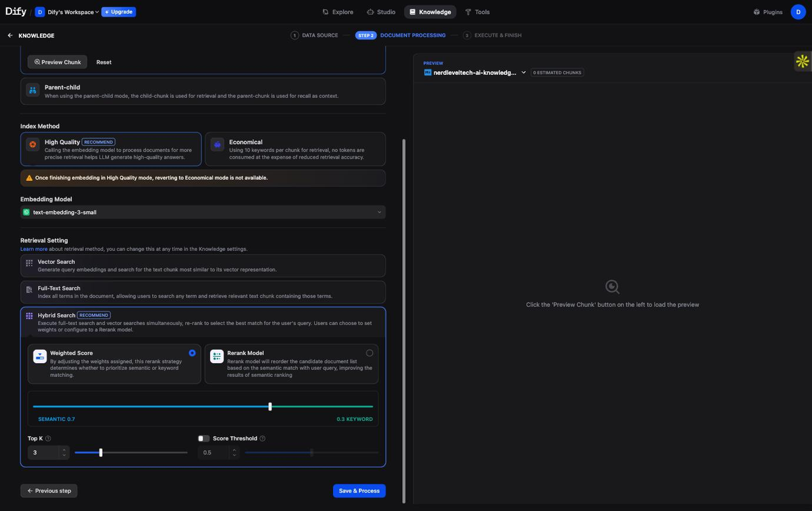Viewport: 812px width, 511px height.
Task: Click the back arrow beside KNOWLEDGE
Action: tap(10, 36)
